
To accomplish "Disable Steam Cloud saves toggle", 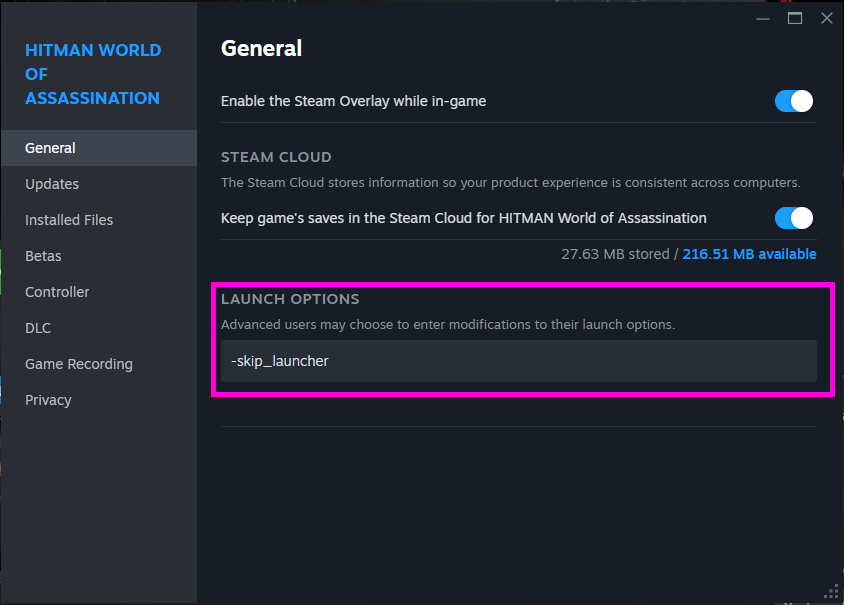I will [x=794, y=218].
